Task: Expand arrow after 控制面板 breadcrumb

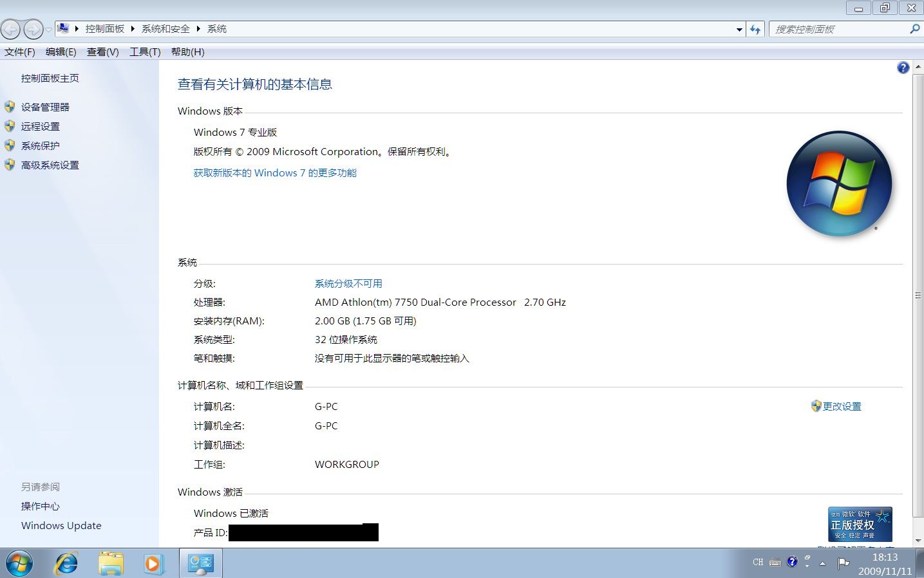Action: (133, 29)
